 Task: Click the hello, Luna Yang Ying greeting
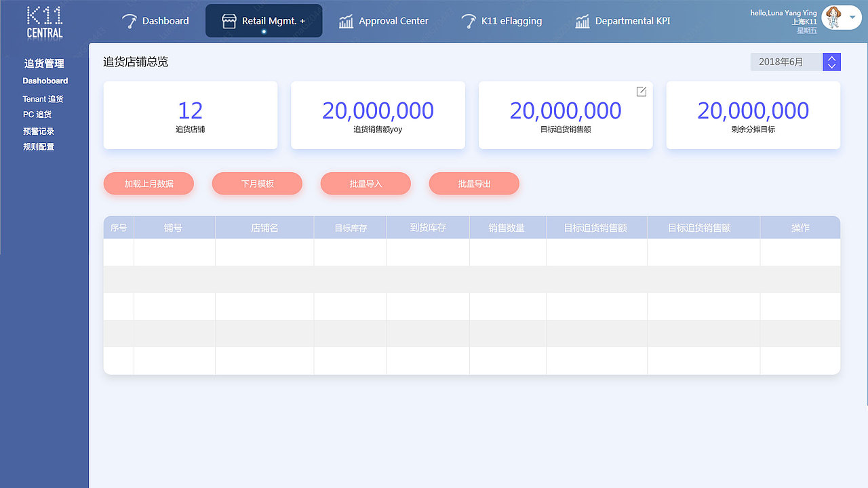click(x=783, y=13)
